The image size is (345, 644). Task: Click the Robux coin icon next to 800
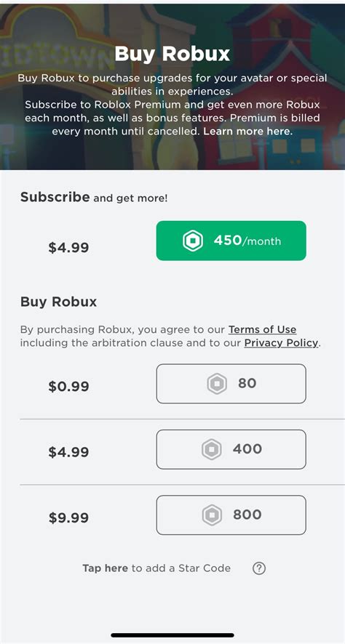212,515
